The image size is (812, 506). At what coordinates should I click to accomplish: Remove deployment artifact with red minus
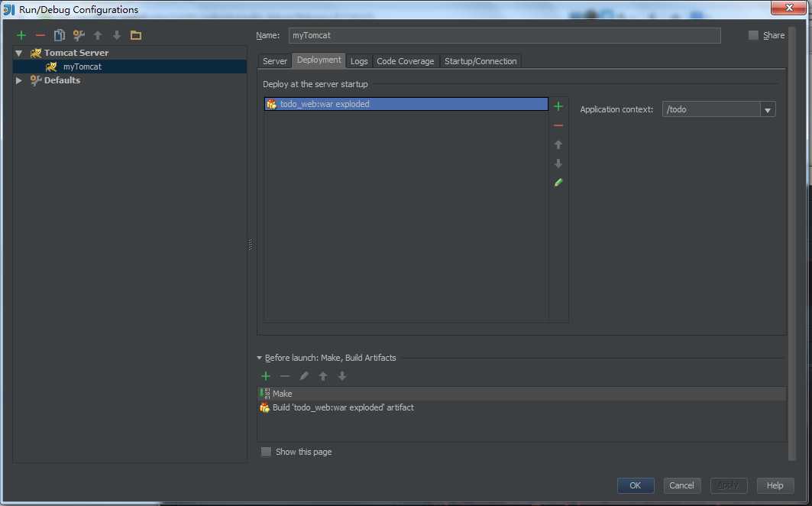point(558,125)
